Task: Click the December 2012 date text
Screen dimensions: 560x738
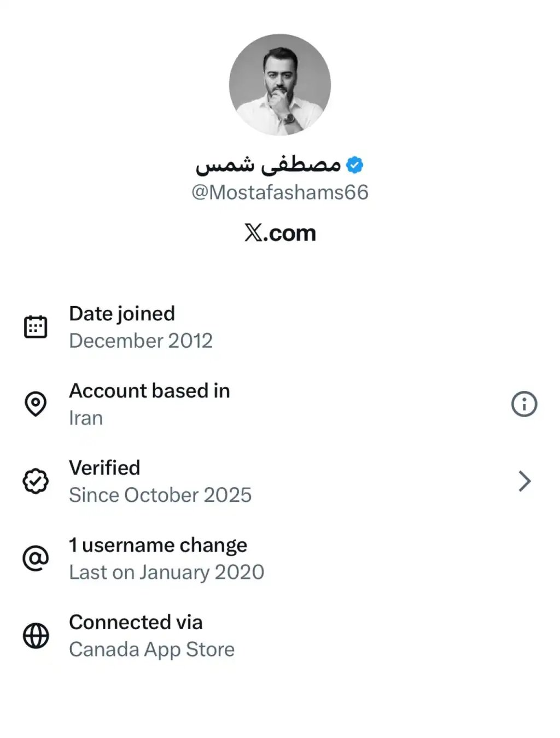Action: point(141,341)
